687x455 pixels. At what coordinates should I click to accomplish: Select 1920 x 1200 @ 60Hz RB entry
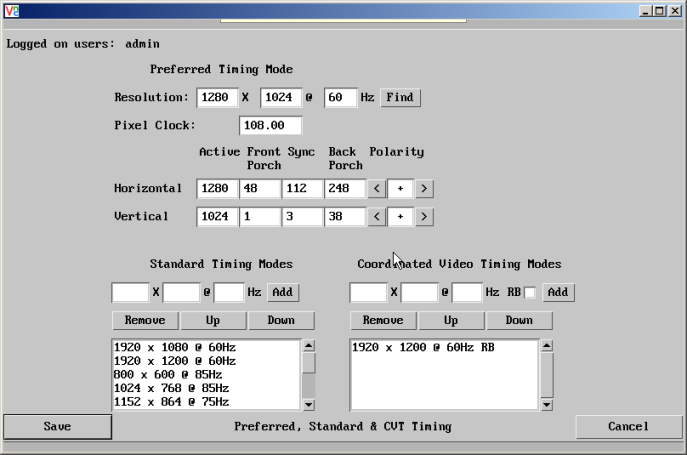[x=444, y=347]
